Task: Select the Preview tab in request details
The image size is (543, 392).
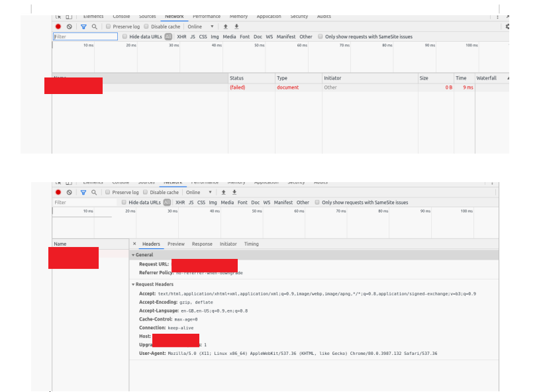Action: click(x=176, y=244)
